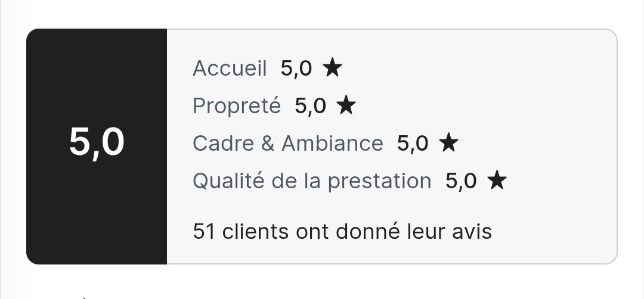Click the star icon beside Accueil rating
The width and height of the screenshot is (644, 299).
[x=332, y=68]
